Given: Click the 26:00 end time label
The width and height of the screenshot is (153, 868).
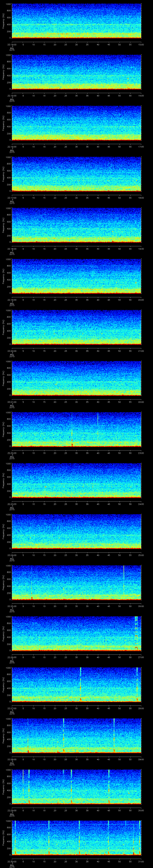Looking at the screenshot, I should (x=141, y=606).
